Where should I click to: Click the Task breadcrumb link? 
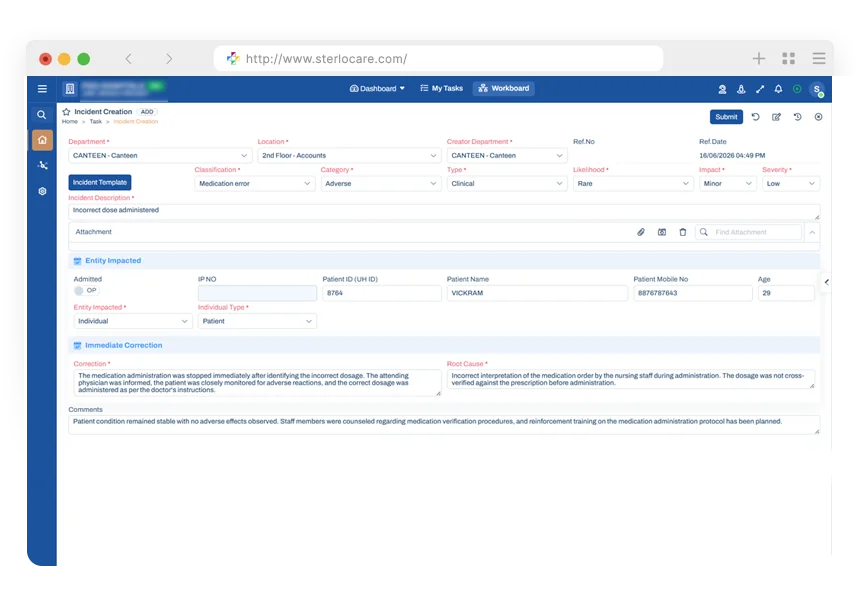coord(96,122)
